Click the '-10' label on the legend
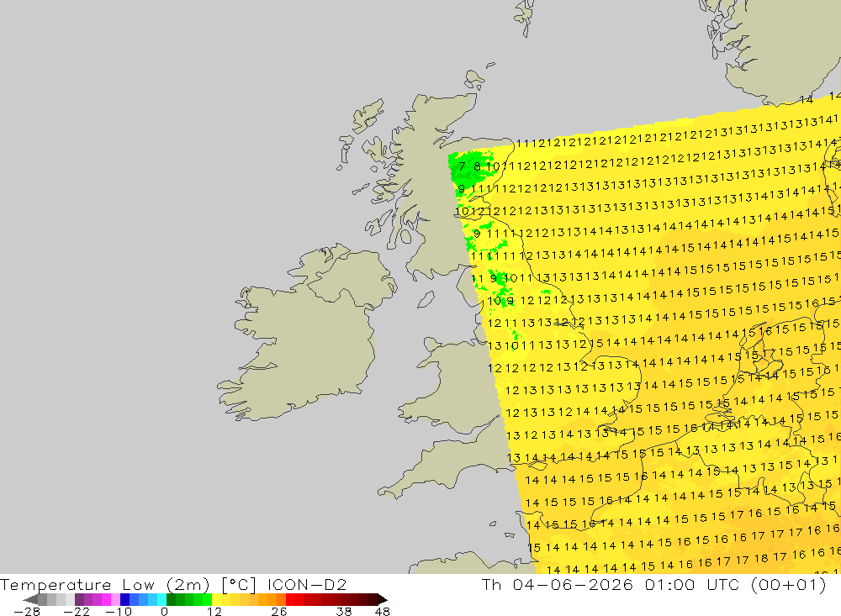Screen dimensions: 841x616 (x=119, y=612)
